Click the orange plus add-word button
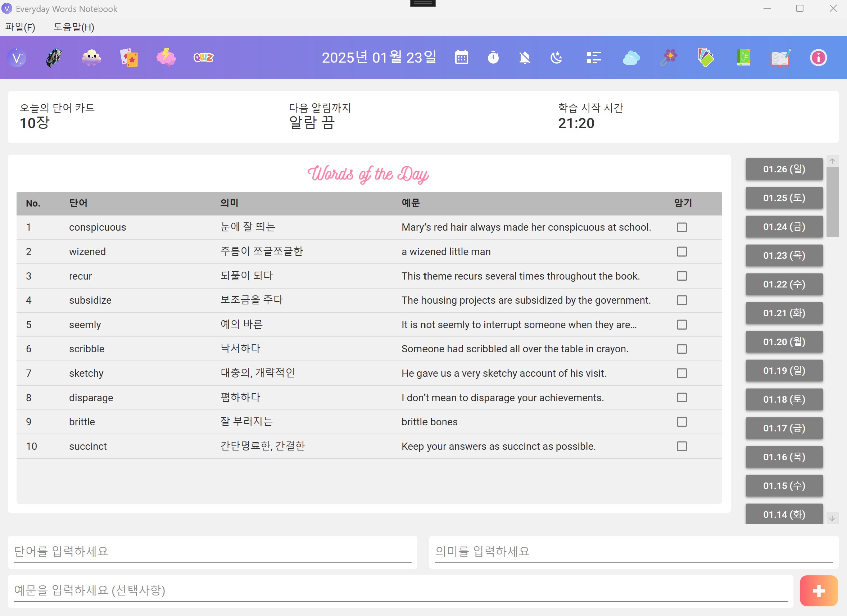Viewport: 847px width, 616px height. coord(818,590)
